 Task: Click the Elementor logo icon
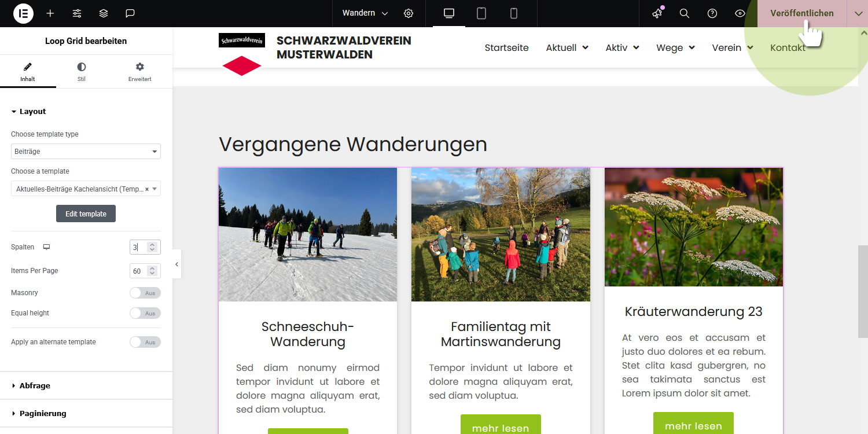[23, 13]
